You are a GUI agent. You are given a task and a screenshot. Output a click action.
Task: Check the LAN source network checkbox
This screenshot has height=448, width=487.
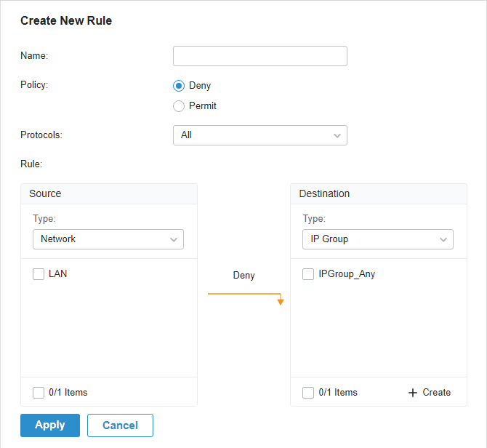coord(39,274)
